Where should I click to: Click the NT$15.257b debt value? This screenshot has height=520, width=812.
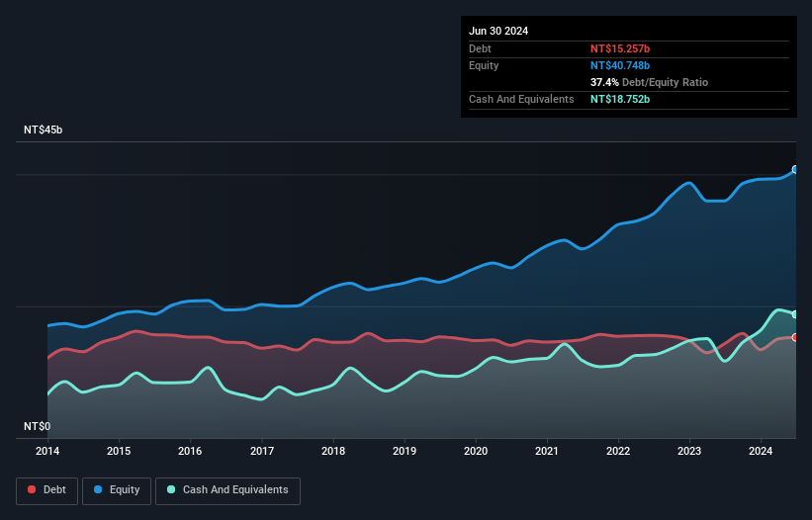[x=620, y=48]
